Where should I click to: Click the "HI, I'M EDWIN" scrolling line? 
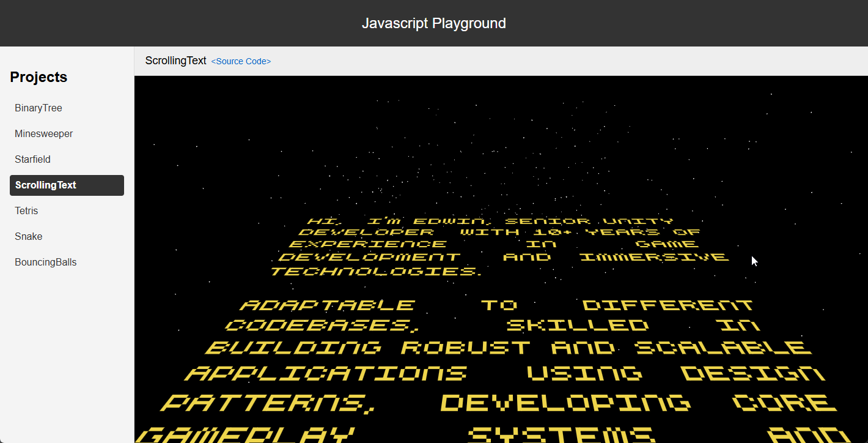tap(490, 221)
